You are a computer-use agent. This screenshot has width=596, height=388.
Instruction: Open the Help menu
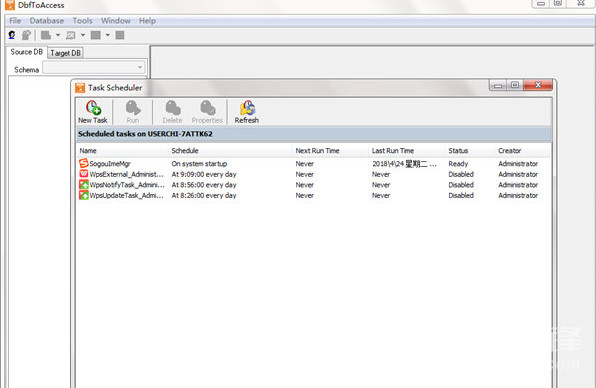coord(147,21)
